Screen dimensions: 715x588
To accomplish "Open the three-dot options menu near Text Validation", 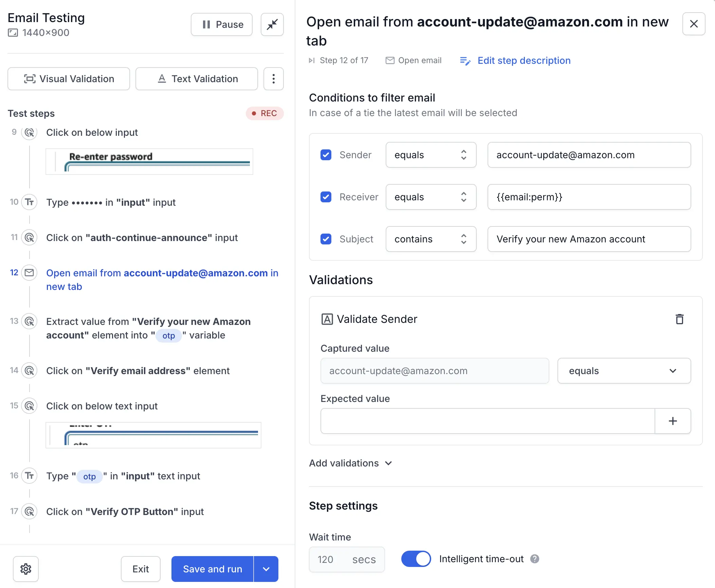I will [x=273, y=79].
